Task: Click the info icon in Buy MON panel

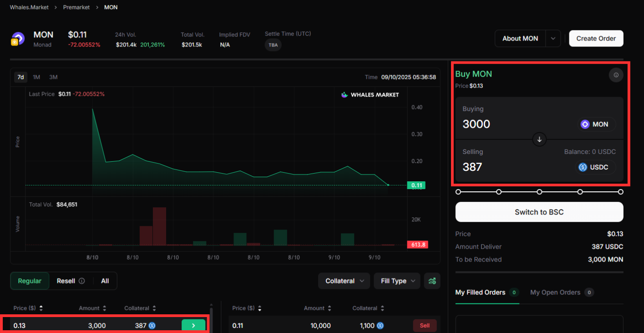Action: click(x=616, y=75)
